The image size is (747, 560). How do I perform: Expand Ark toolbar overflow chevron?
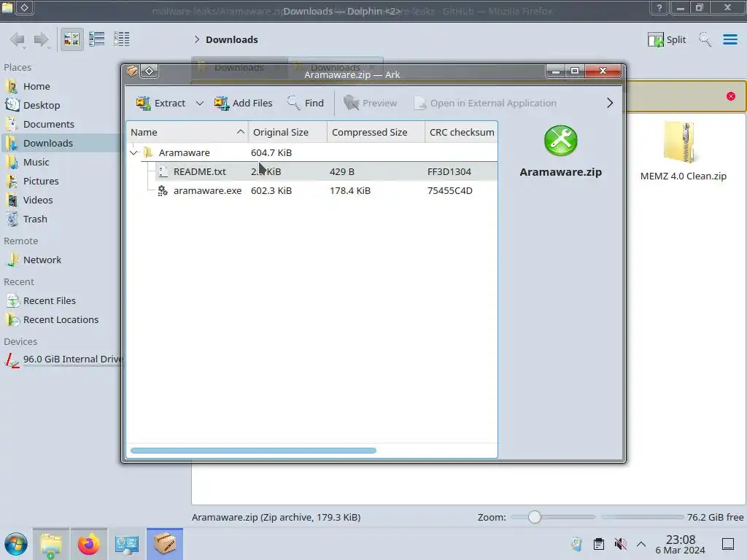[x=610, y=103]
